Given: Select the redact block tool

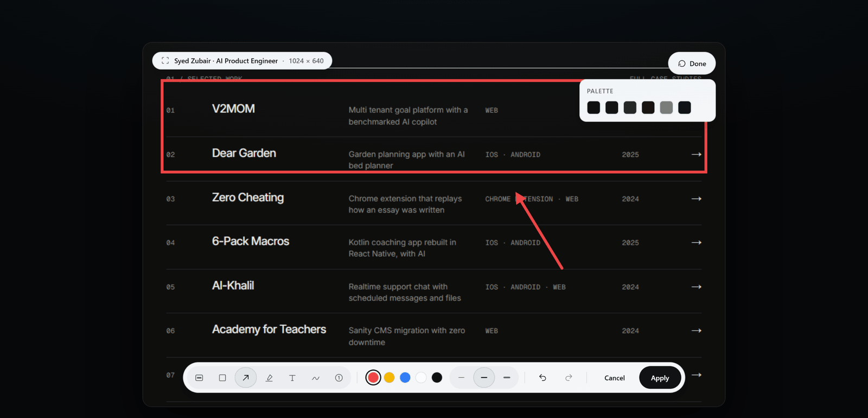Looking at the screenshot, I should pos(199,378).
